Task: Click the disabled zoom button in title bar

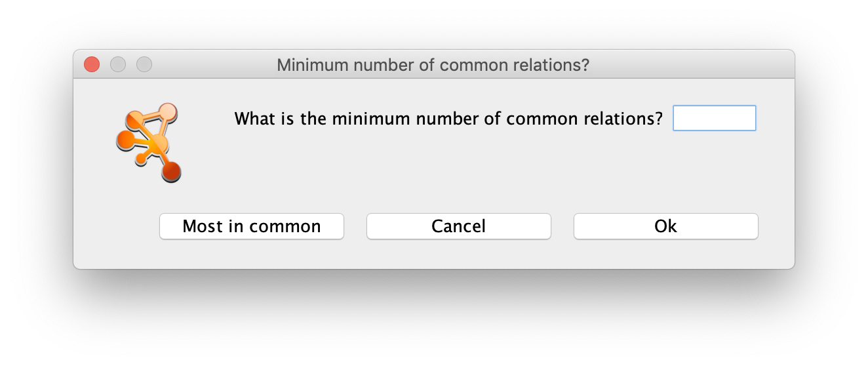Action: 144,64
